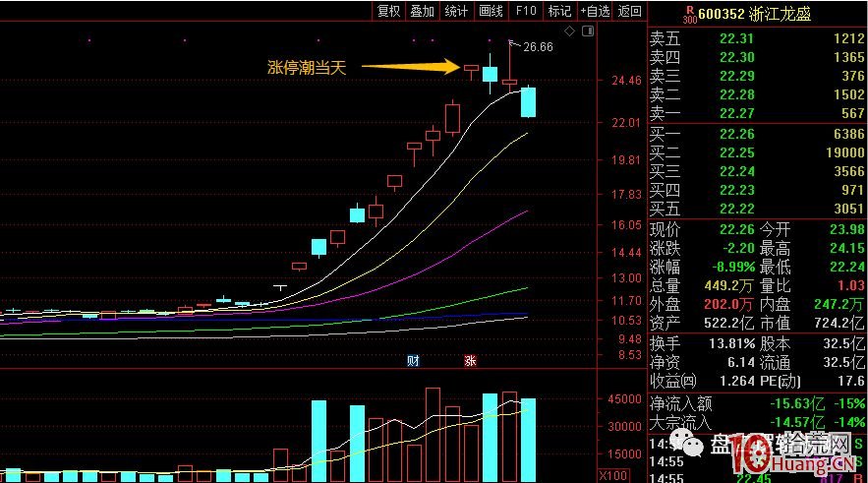Click 市值 value 724.2亿
This screenshot has width=868, height=483.
click(x=839, y=323)
